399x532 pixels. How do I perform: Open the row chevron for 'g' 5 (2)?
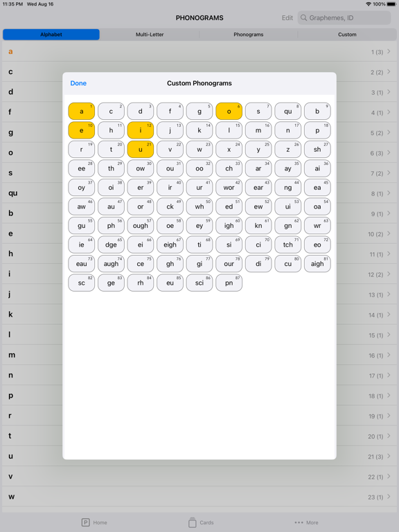tap(389, 133)
